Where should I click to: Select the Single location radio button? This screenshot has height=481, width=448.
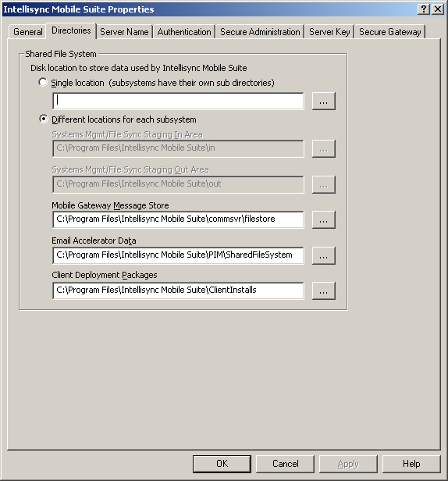43,83
